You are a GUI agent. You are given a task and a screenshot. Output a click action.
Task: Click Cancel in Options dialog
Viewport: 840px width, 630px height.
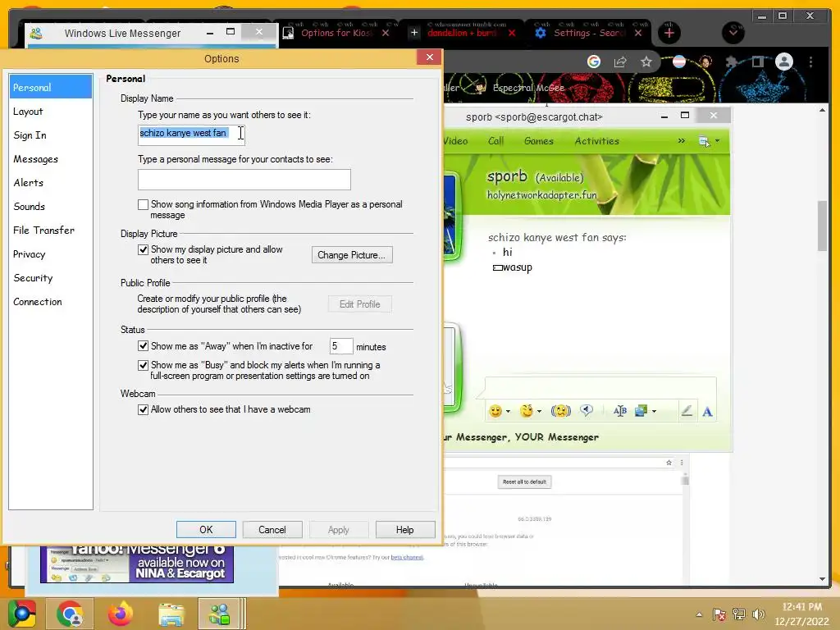click(272, 530)
